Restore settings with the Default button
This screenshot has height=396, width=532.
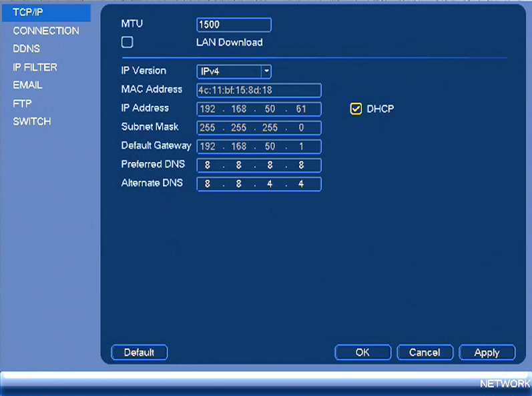[x=139, y=353]
